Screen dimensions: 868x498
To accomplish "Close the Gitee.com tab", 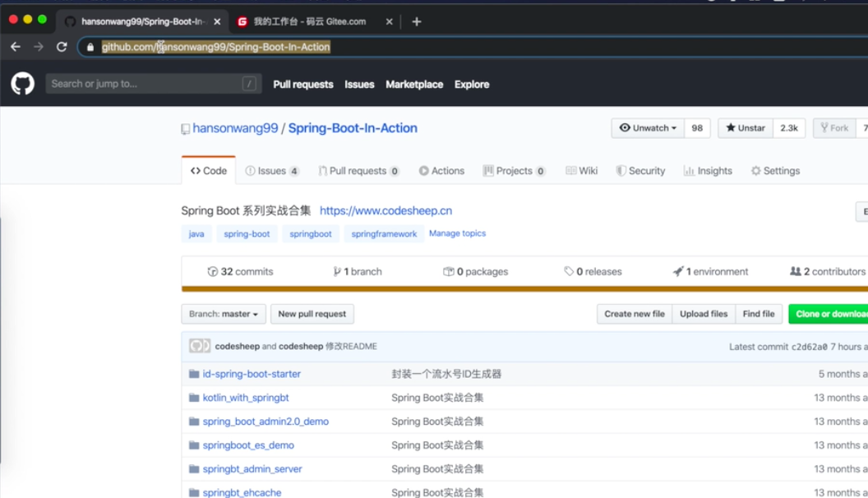I will pyautogui.click(x=389, y=21).
